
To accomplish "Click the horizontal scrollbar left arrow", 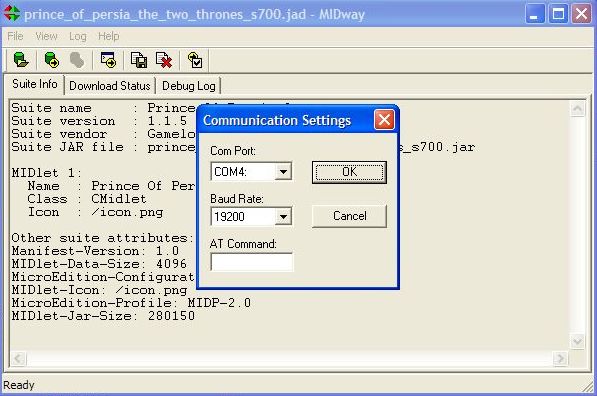I will click(18, 358).
